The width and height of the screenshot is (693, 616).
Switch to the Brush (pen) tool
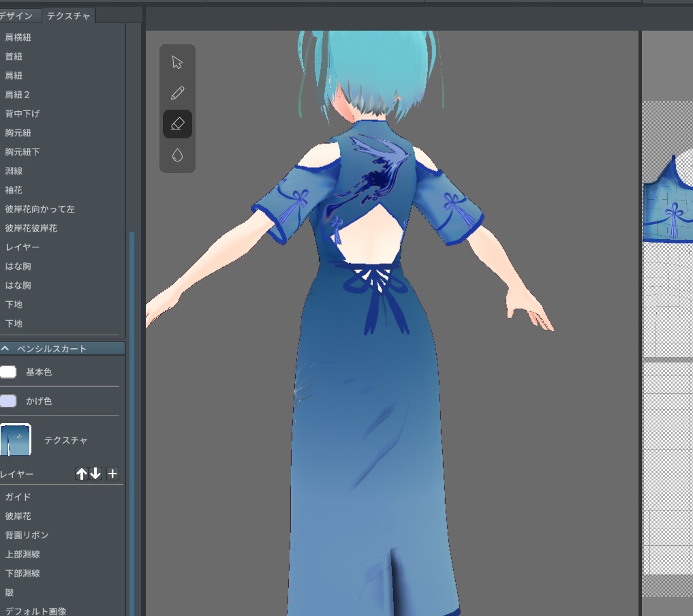coord(177,93)
